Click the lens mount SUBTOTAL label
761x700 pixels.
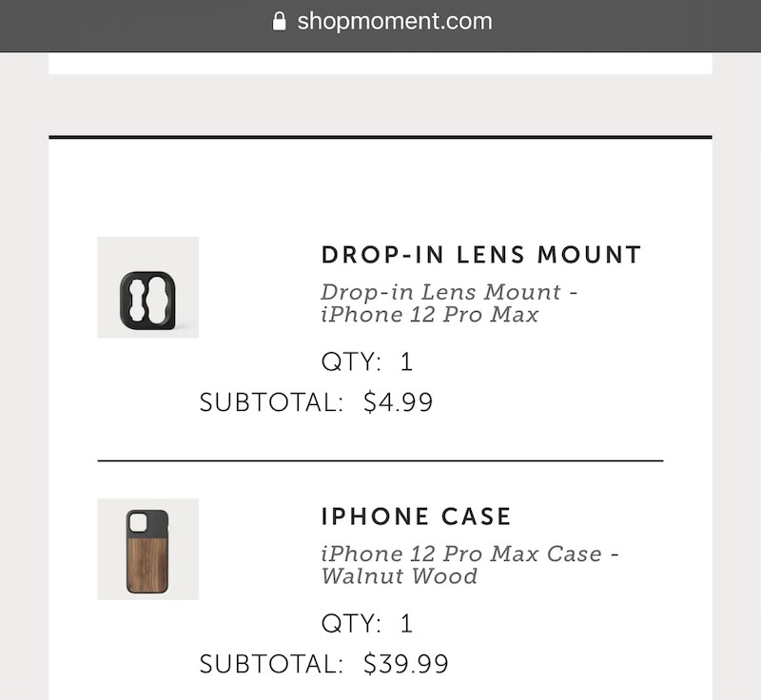click(271, 402)
